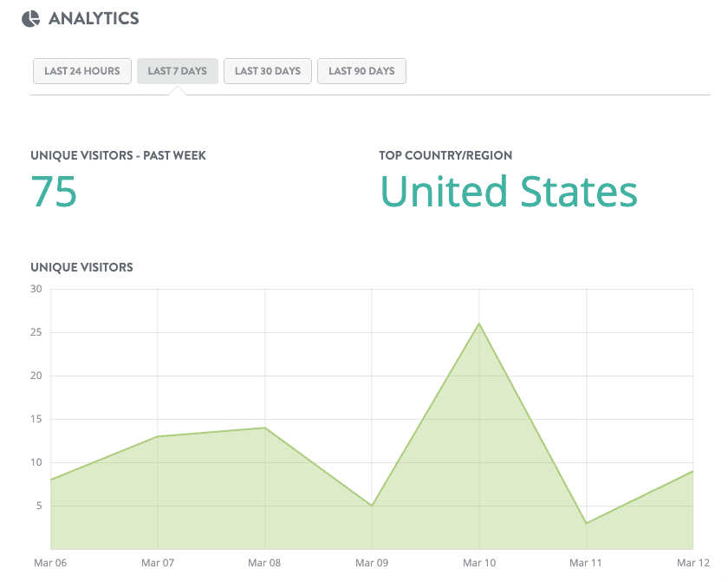Click the UNIQUE VISITORS - PAST WEEK heading
728x582 pixels.
tap(118, 155)
